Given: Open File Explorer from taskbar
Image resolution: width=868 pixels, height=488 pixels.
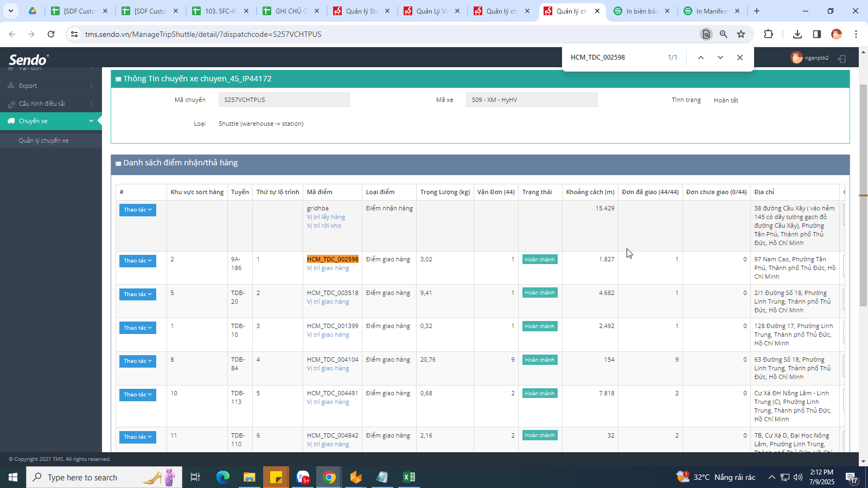Looking at the screenshot, I should (249, 477).
